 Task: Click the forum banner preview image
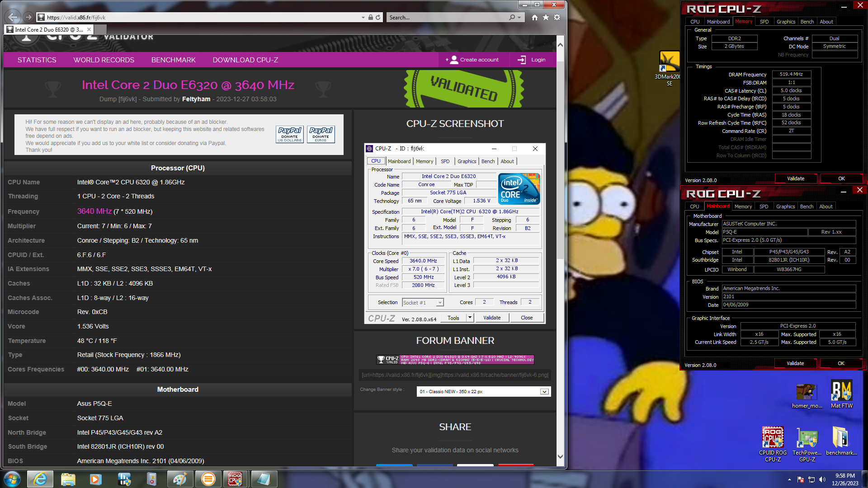[x=455, y=360]
